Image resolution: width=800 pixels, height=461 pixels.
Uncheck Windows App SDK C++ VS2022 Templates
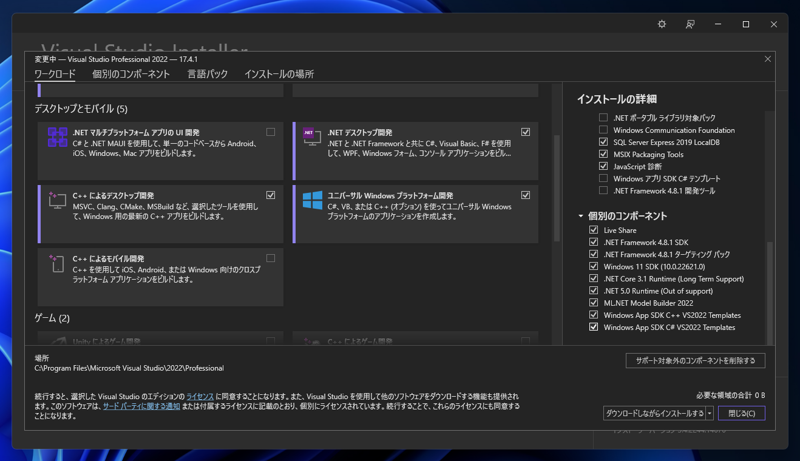593,315
